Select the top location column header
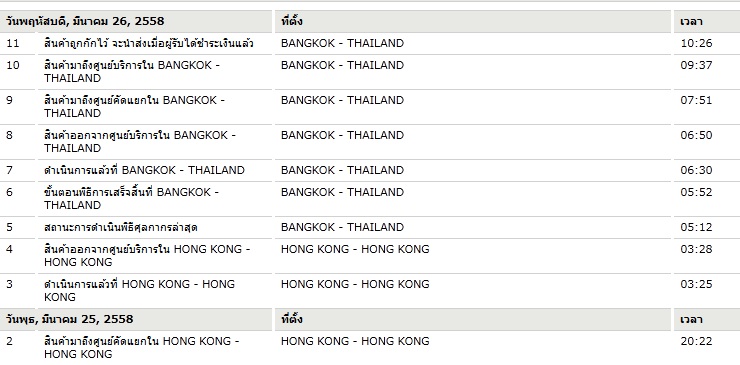Image resolution: width=740 pixels, height=365 pixels. click(x=292, y=21)
